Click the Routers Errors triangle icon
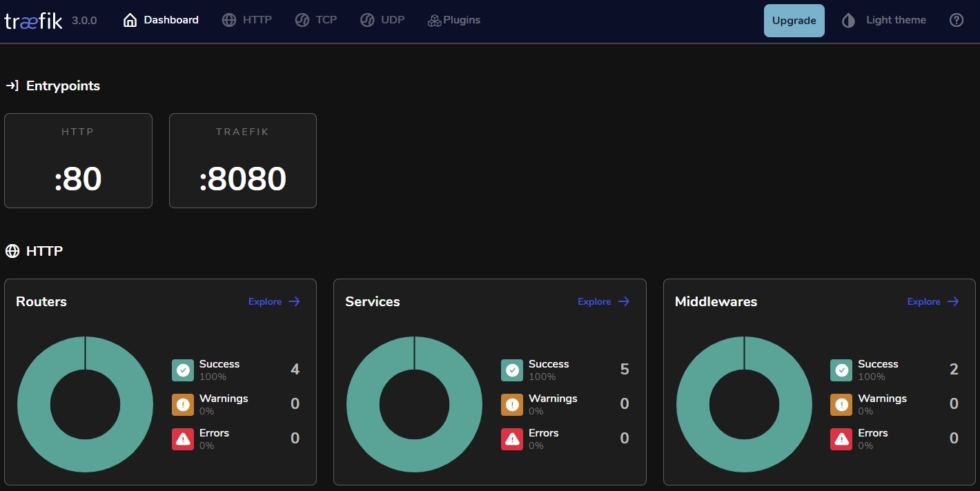The height and width of the screenshot is (491, 980). click(183, 439)
